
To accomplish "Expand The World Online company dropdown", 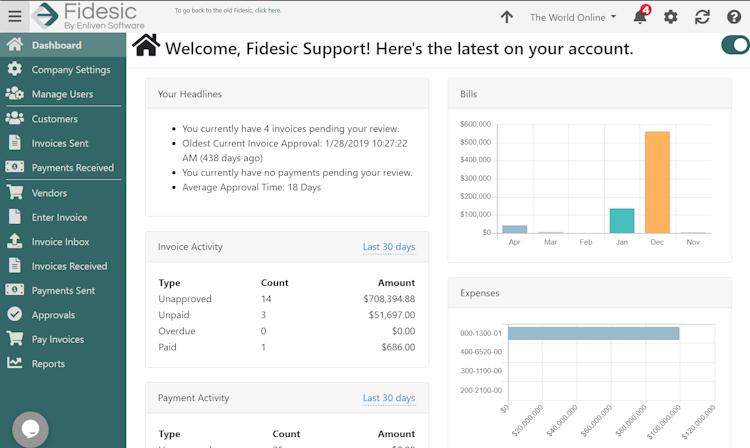I will tap(573, 17).
